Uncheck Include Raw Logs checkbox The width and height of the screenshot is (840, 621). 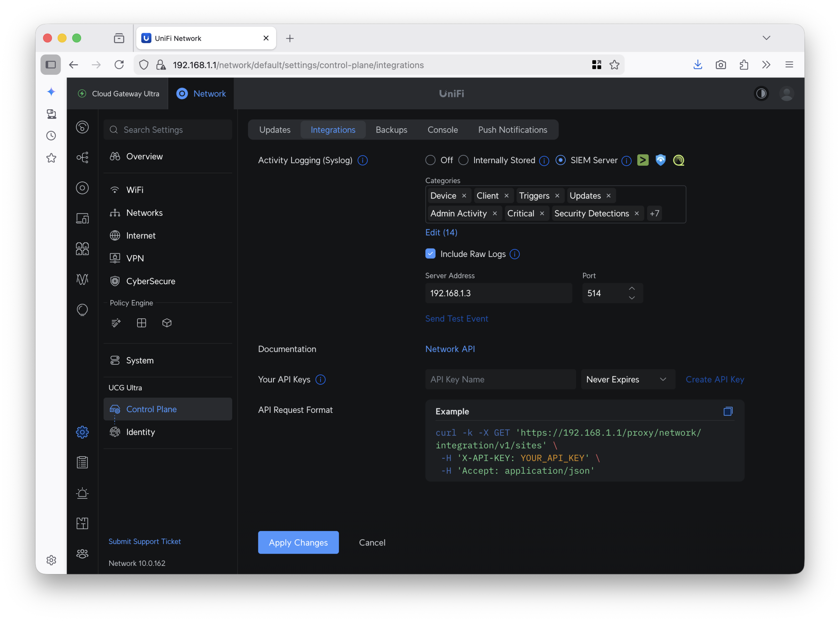tap(430, 254)
